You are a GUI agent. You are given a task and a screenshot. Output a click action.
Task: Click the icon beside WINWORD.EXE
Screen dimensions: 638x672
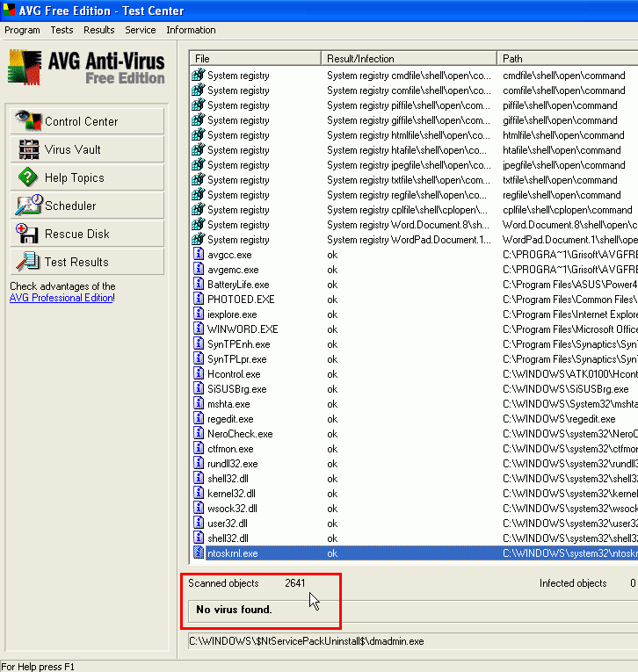point(198,329)
